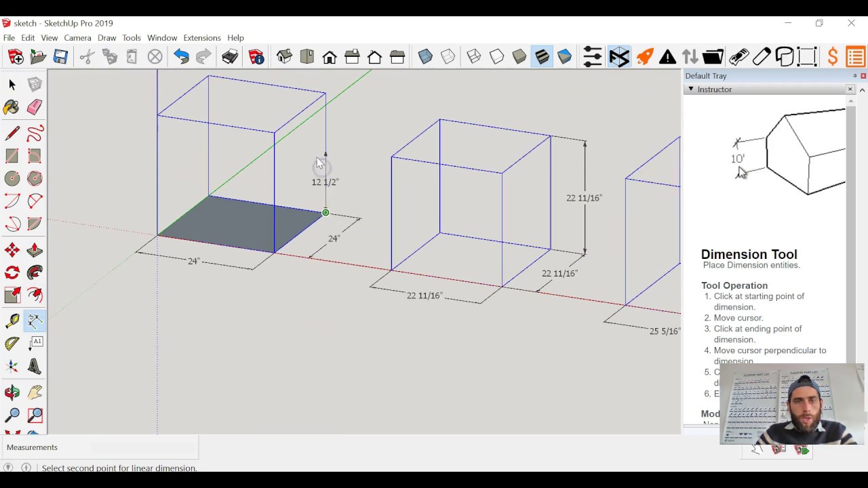Enable Monochrome style
868x488 pixels.
tap(564, 57)
